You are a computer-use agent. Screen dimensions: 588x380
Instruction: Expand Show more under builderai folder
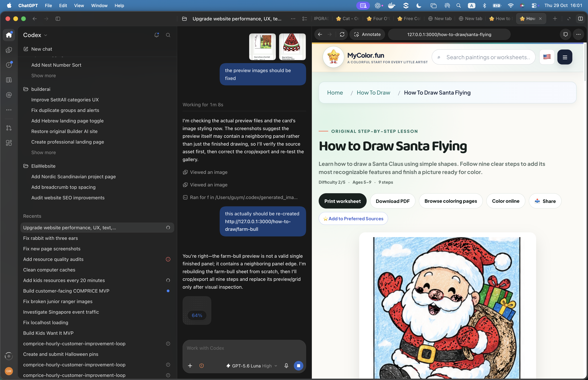[x=43, y=153]
